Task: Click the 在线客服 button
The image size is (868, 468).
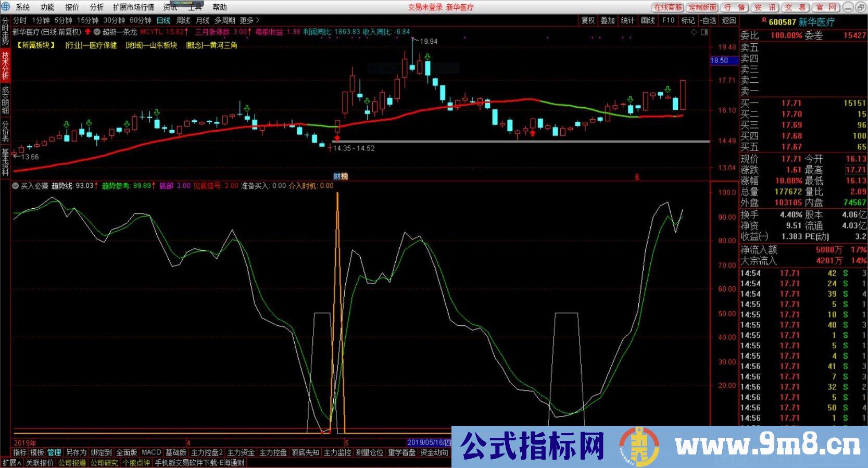Action: coord(668,7)
